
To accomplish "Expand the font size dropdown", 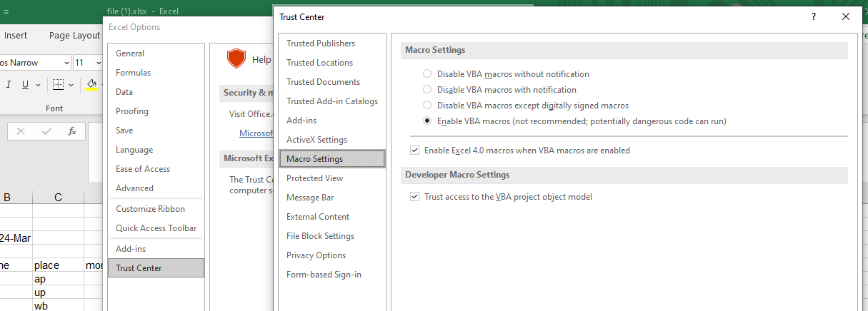I will (x=99, y=63).
